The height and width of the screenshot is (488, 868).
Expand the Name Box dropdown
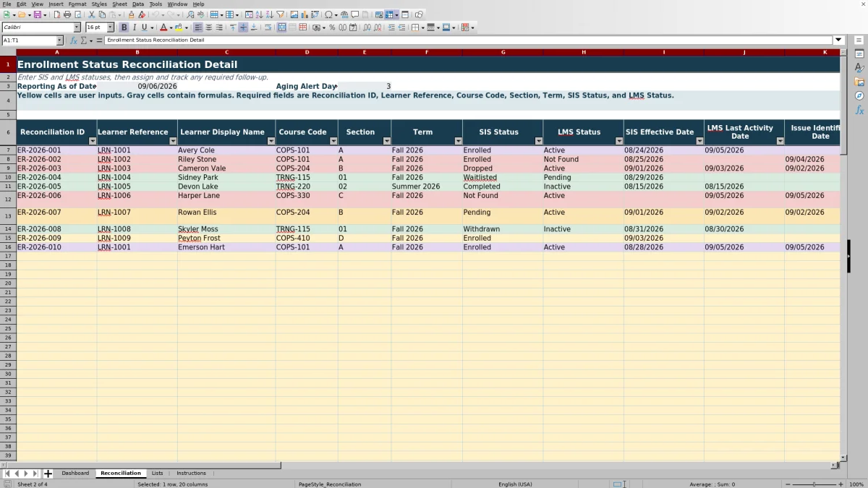tap(59, 40)
